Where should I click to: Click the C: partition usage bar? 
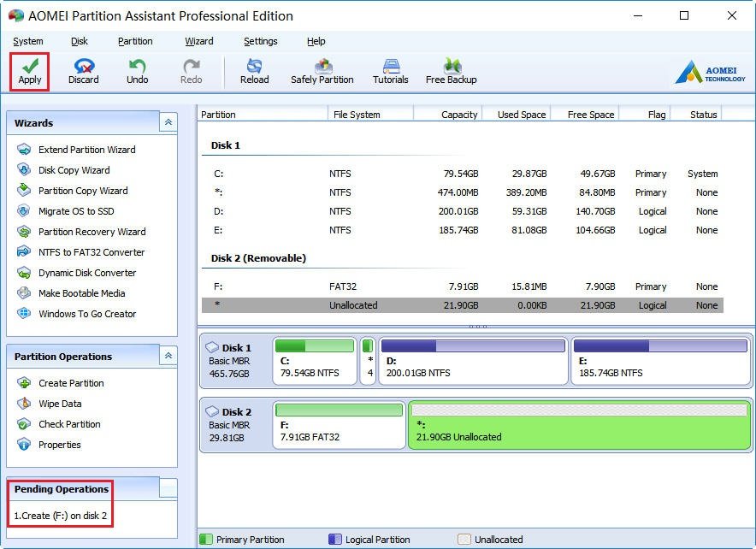(x=314, y=346)
